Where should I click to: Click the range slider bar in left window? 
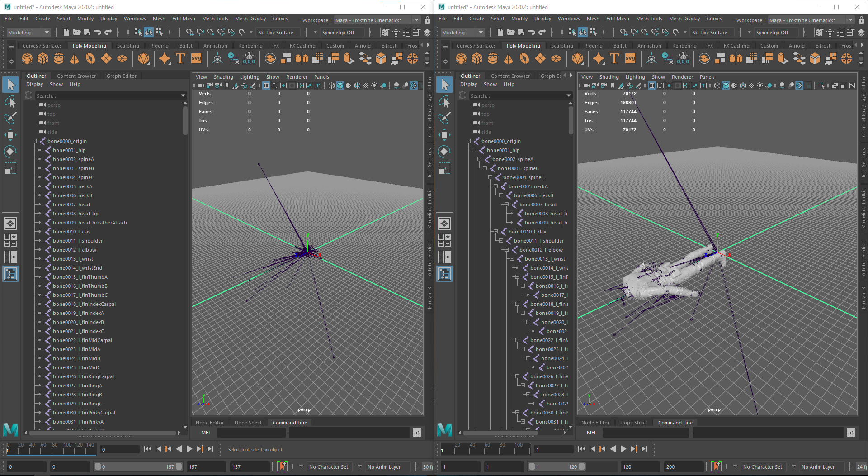[138, 466]
